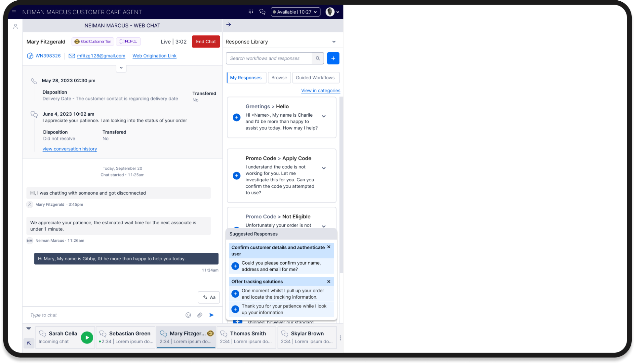Add new response with blue plus button
Screen dimensions: 635x364
tap(333, 58)
